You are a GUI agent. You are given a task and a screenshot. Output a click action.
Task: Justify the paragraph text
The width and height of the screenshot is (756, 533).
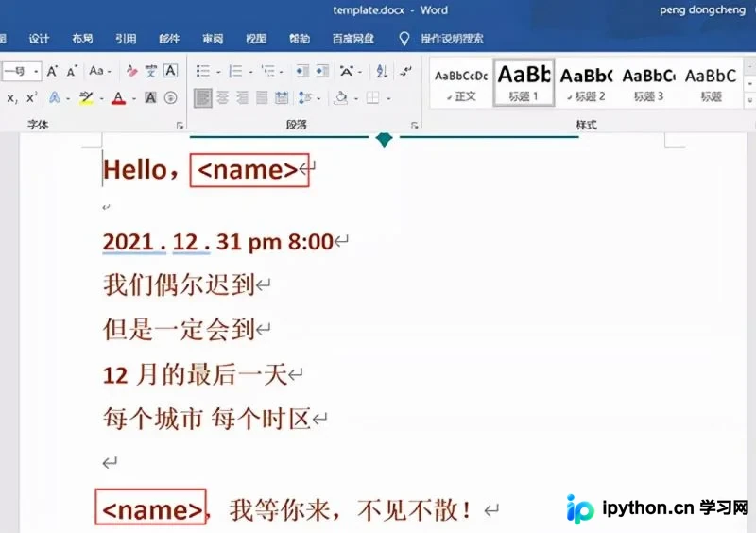pos(262,98)
